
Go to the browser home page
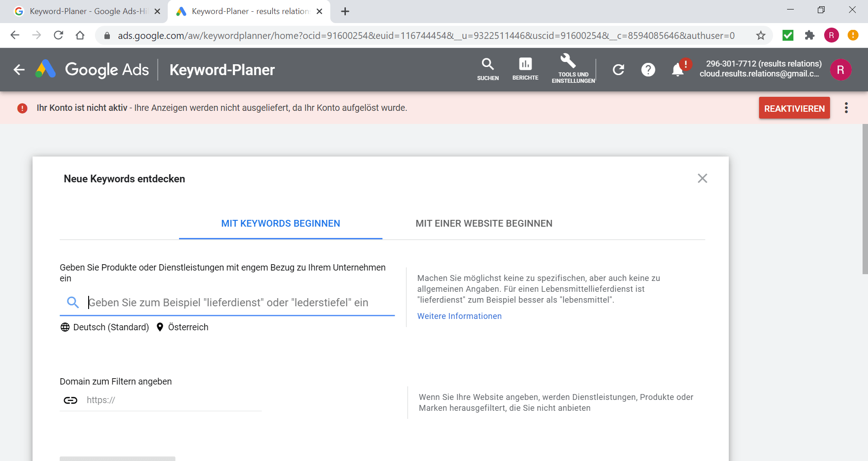80,35
